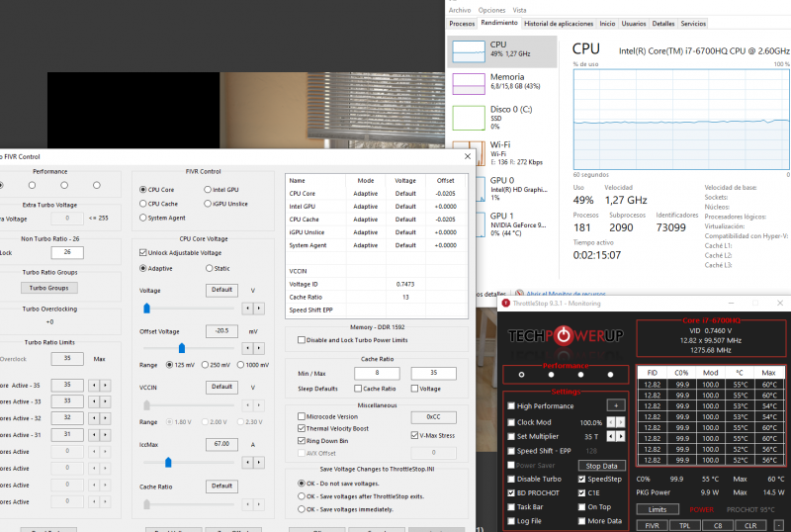Image resolution: width=791 pixels, height=532 pixels.
Task: Increase Offset Voltage with right arrow
Action: point(259,348)
